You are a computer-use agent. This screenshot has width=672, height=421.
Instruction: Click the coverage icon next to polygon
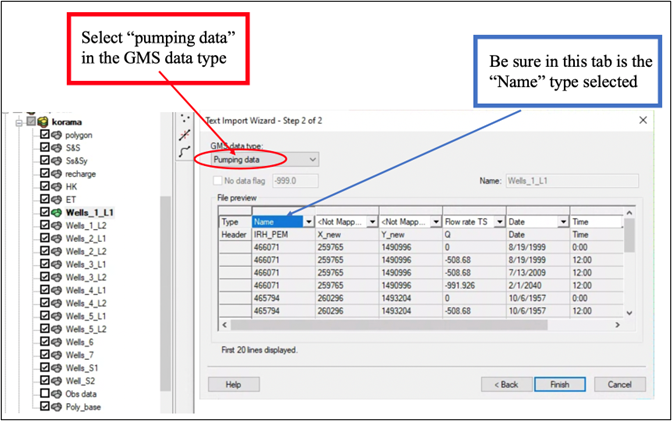[57, 135]
